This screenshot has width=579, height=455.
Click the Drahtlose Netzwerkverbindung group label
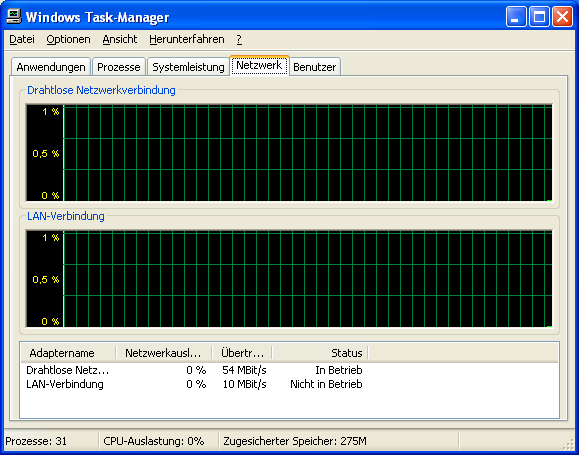pyautogui.click(x=101, y=90)
